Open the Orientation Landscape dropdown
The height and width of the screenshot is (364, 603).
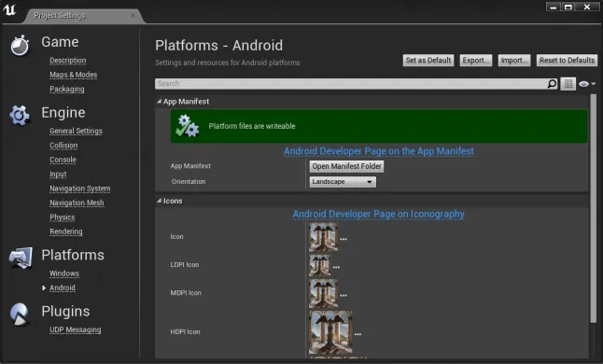pyautogui.click(x=343, y=182)
